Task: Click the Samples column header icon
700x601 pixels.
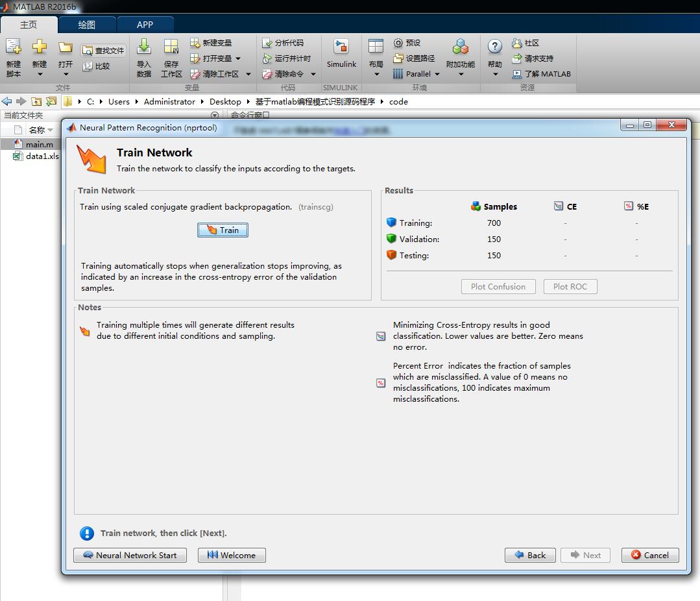Action: click(476, 206)
